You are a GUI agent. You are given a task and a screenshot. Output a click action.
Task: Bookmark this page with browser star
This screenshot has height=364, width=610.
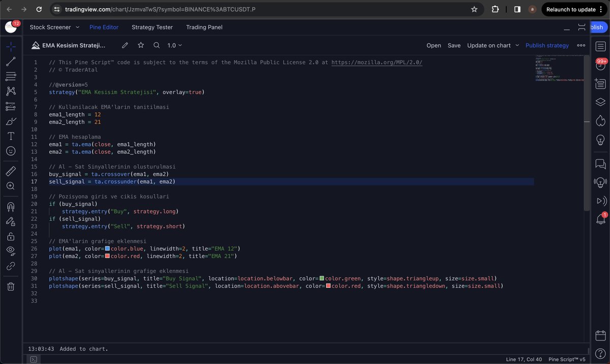[474, 9]
